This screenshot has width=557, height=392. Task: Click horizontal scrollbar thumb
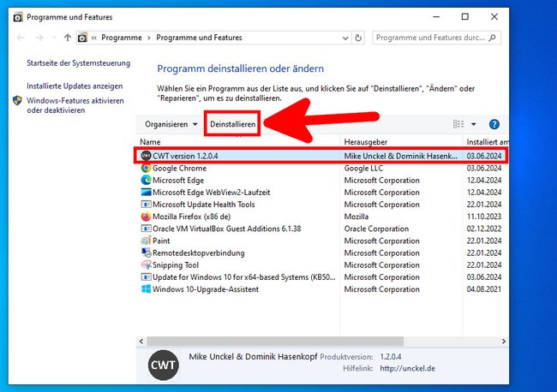coord(275,342)
